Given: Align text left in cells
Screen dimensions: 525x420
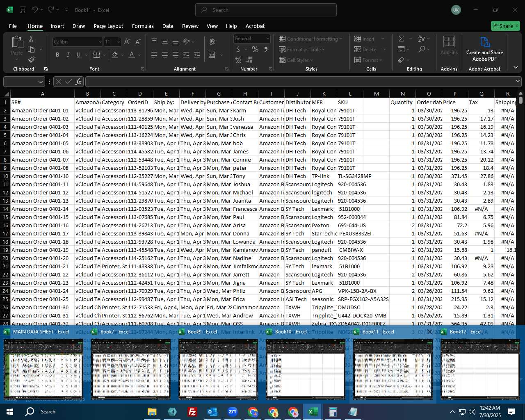Looking at the screenshot, I should [154, 55].
